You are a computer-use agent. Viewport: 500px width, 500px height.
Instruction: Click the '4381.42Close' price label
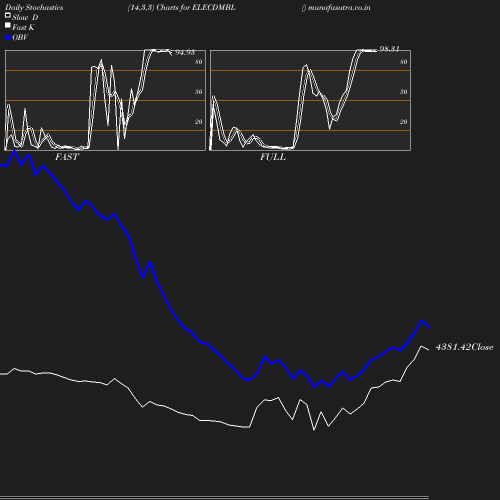(x=464, y=347)
